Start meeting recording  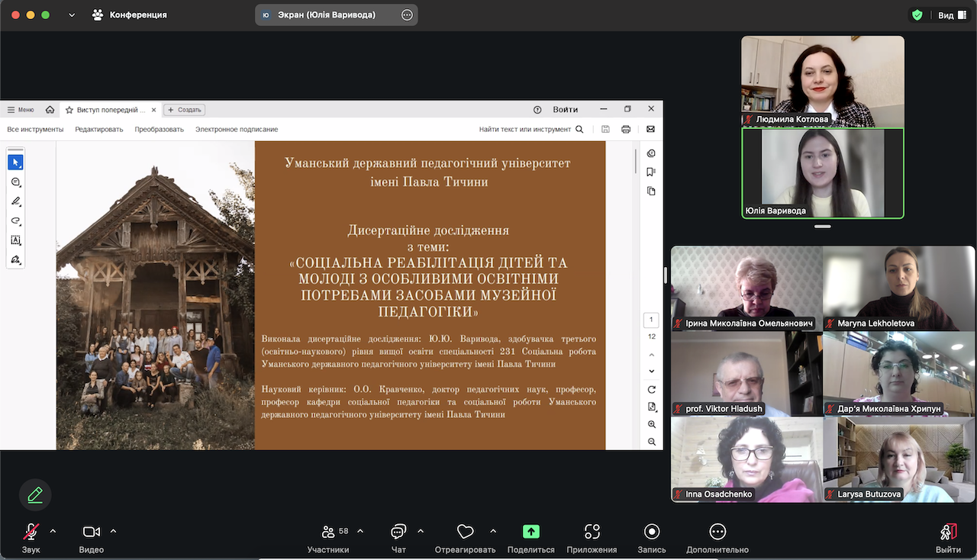[651, 532]
